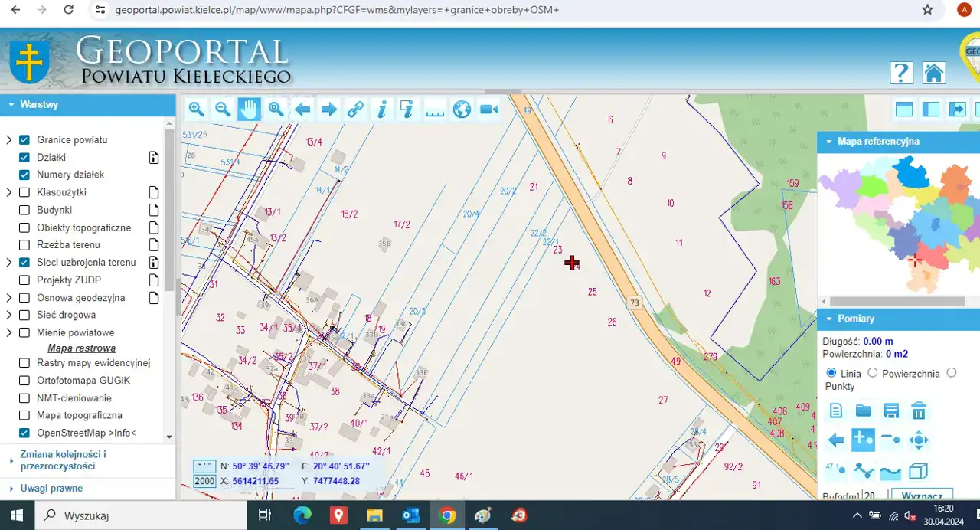This screenshot has height=530, width=980.
Task: Click the save measurement disk icon
Action: (891, 411)
